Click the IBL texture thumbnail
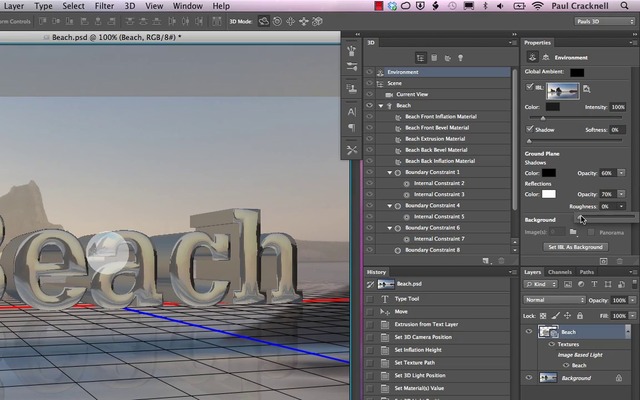640x400 pixels. [561, 89]
